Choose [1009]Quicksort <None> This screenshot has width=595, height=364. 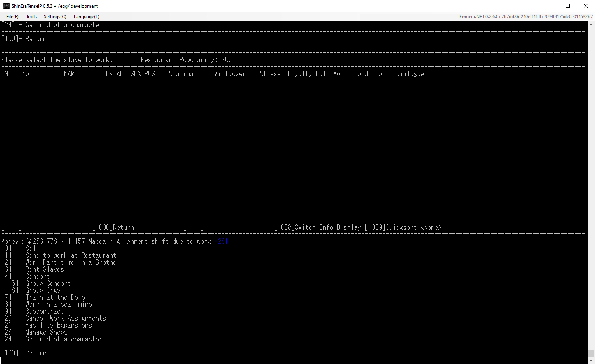[x=403, y=227]
